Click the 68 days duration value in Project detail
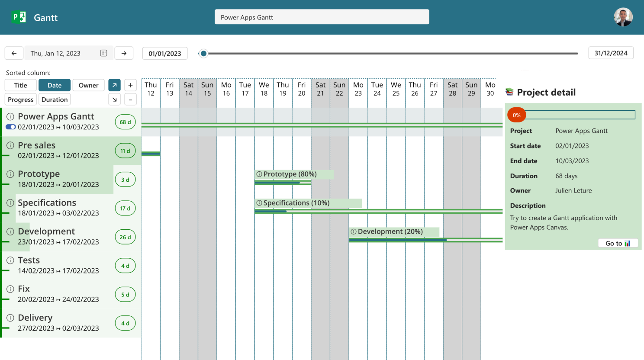This screenshot has height=360, width=644. tap(567, 176)
